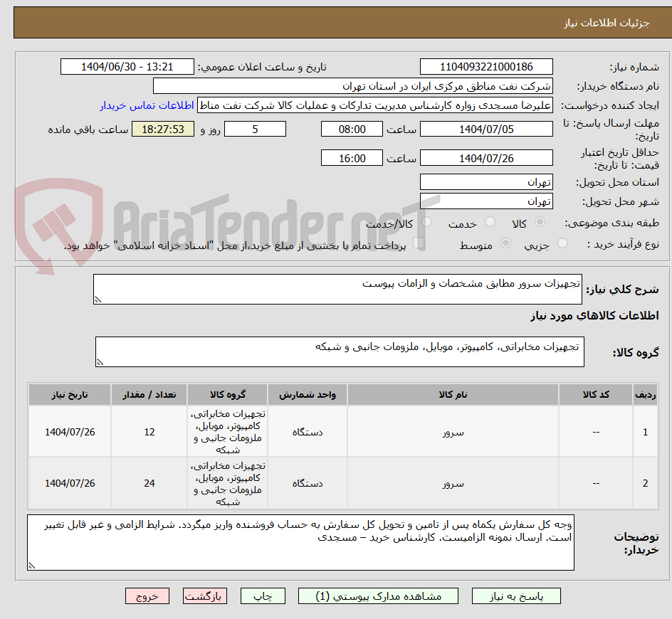
Task: Select the جزیی radio button
Action: click(x=562, y=242)
